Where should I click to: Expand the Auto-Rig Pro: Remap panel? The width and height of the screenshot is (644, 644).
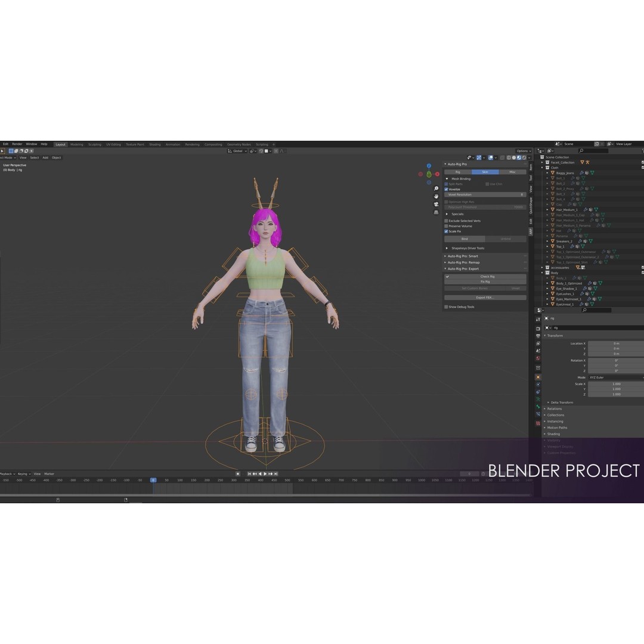[x=445, y=262]
